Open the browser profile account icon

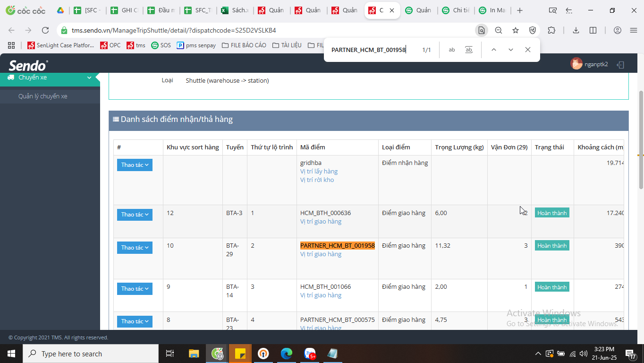(x=618, y=30)
